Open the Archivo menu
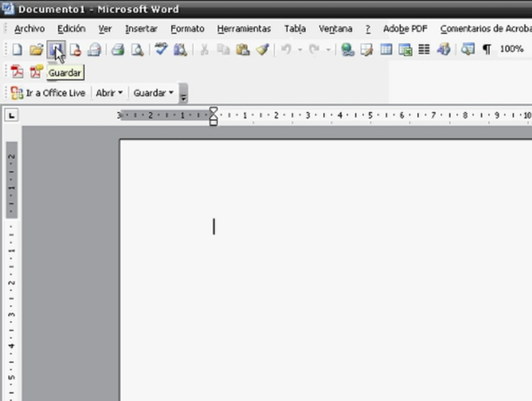 [29, 29]
